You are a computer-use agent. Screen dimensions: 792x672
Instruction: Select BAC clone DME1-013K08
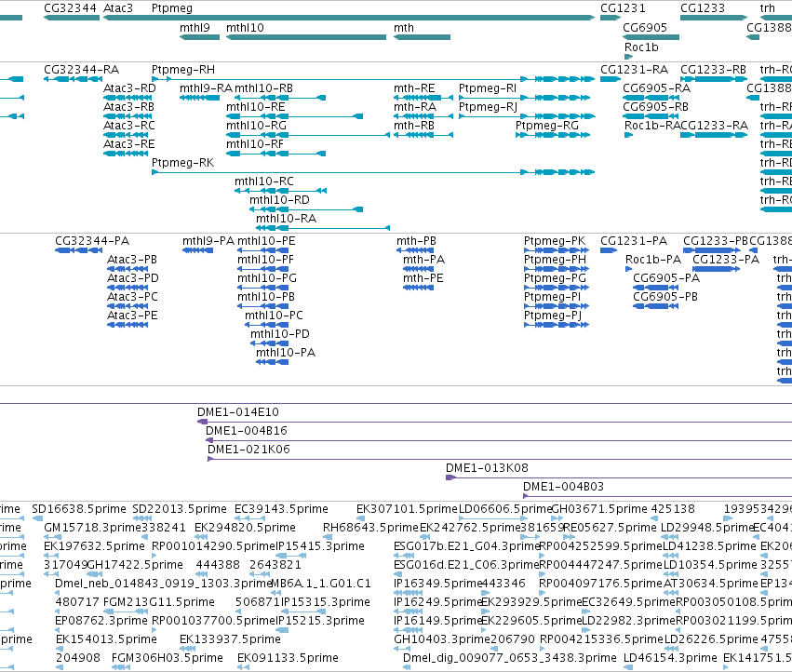click(x=487, y=468)
